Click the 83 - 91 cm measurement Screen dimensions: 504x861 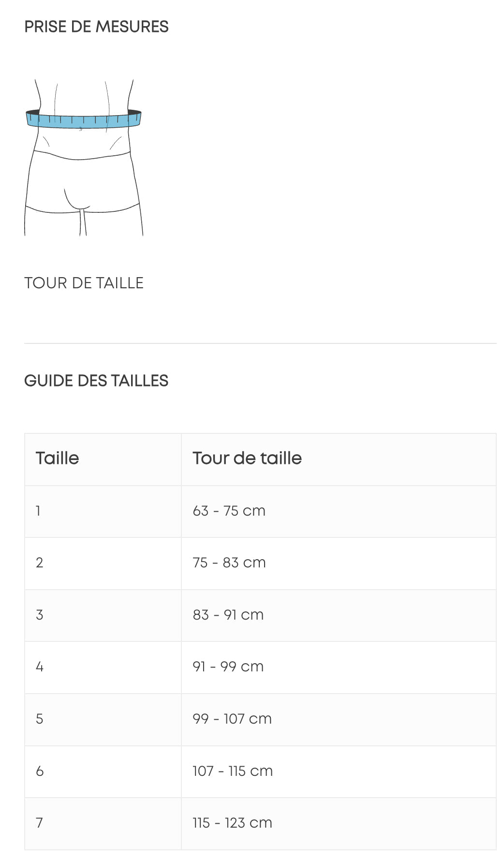228,615
